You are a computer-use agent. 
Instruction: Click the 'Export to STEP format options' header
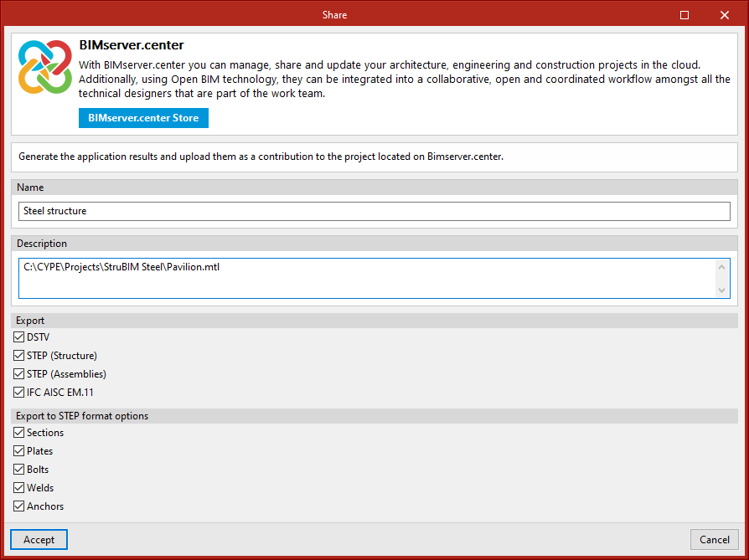click(82, 416)
